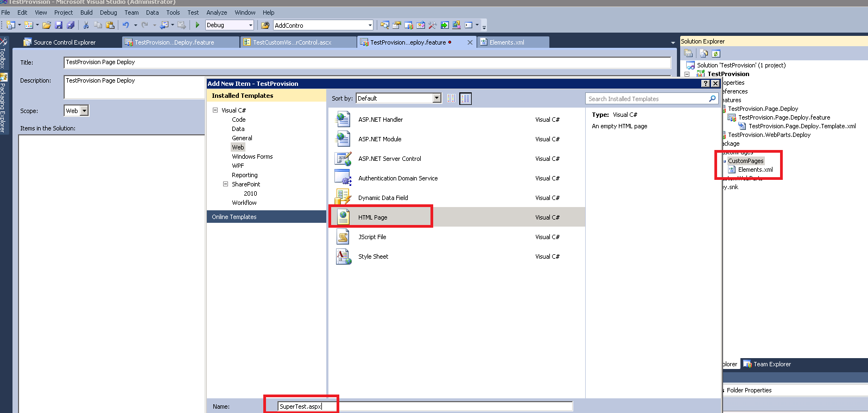Click the Copy toolbar icon
The width and height of the screenshot is (868, 413).
98,25
